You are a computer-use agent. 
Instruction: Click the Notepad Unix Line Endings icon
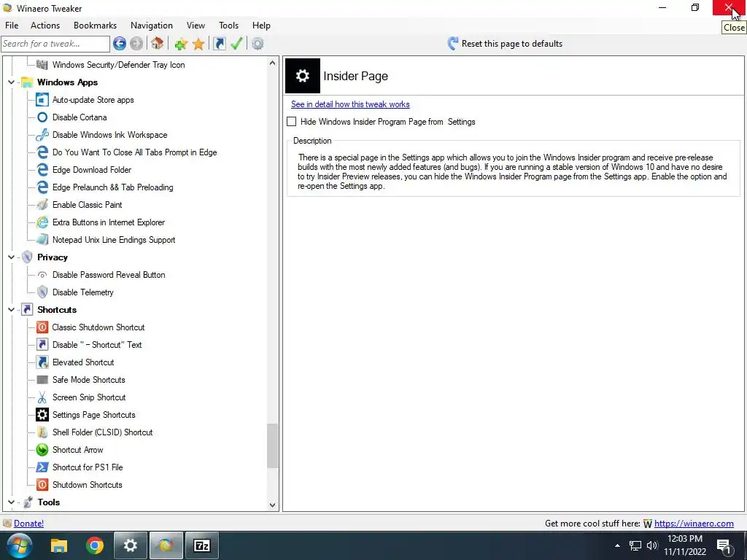[x=42, y=240]
